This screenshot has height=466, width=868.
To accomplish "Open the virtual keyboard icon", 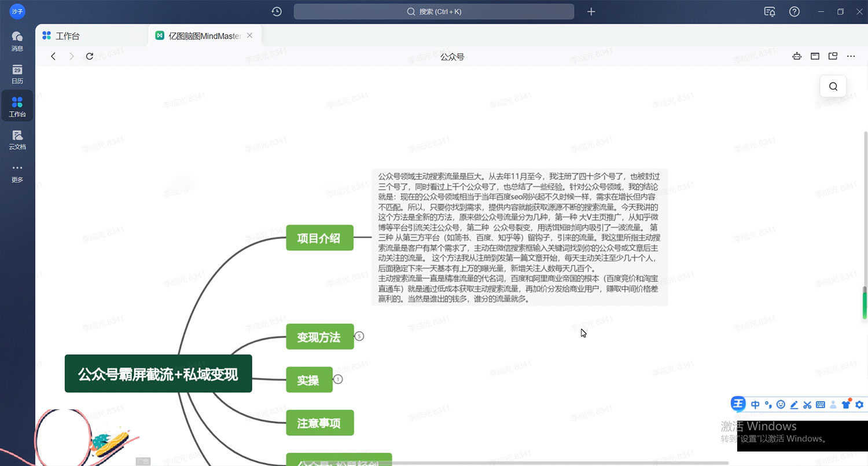I will (x=821, y=404).
